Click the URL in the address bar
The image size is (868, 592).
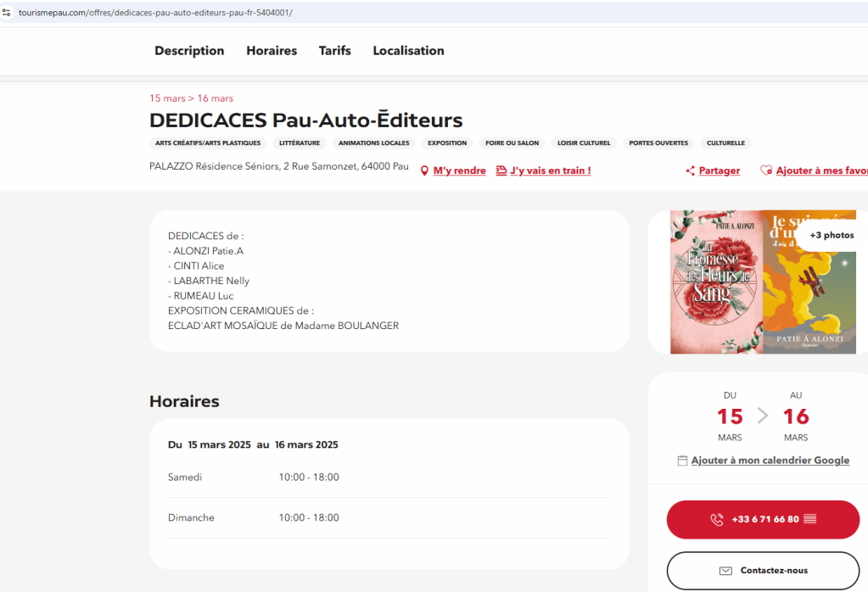click(x=155, y=13)
